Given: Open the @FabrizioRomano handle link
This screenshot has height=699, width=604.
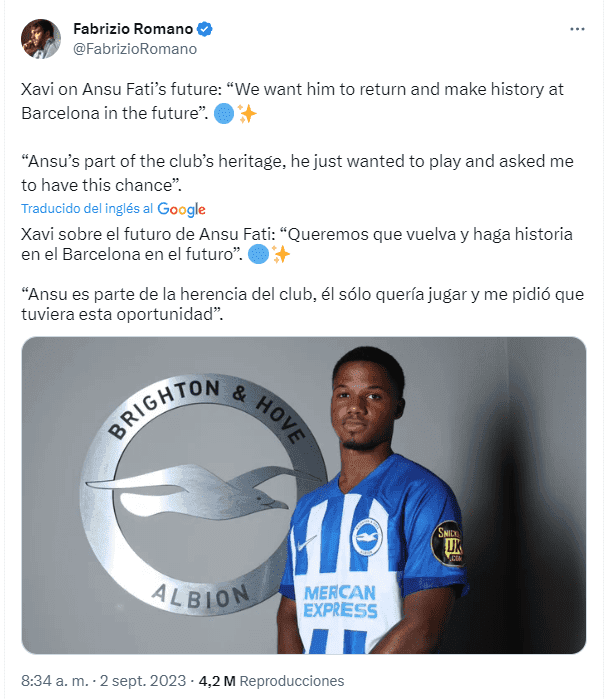Looking at the screenshot, I should click(x=135, y=48).
